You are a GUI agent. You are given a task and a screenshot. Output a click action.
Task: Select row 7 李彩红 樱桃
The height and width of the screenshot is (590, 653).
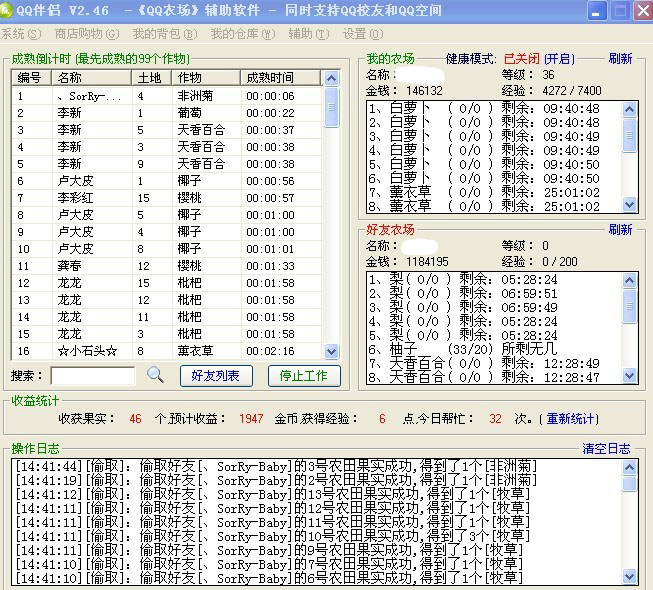[x=167, y=198]
